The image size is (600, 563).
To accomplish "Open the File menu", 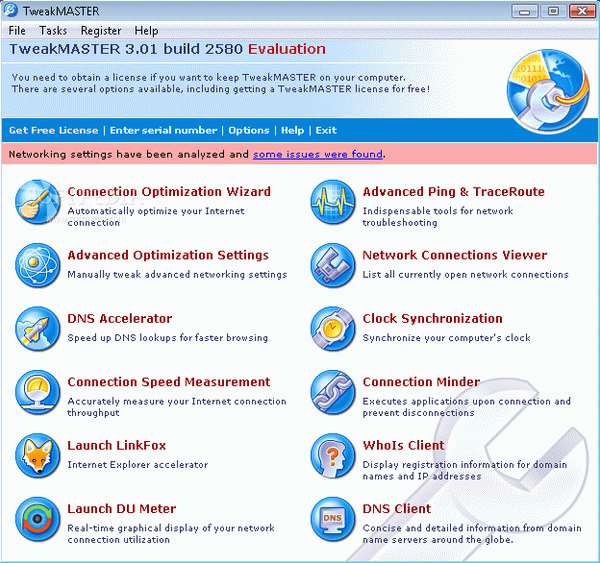I will [x=17, y=31].
